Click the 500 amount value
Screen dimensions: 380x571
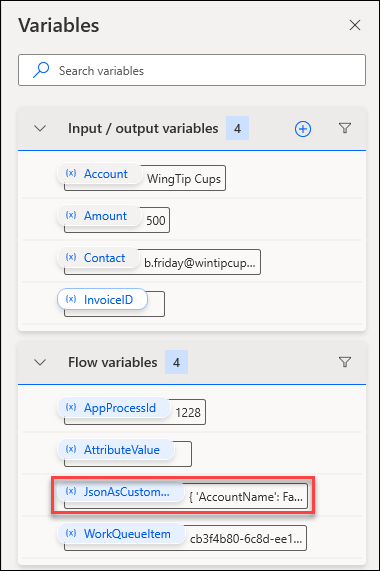point(155,221)
